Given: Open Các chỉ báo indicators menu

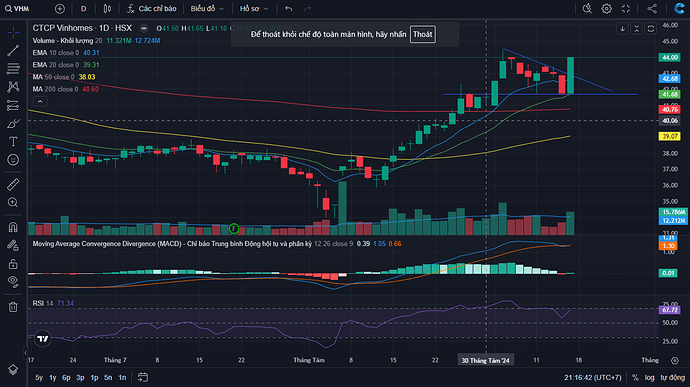Looking at the screenshot, I should 152,9.
